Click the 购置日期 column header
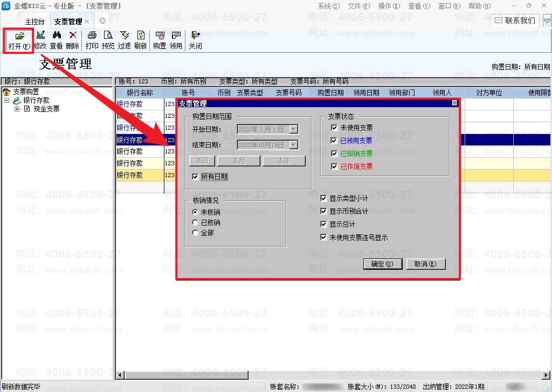552x392 pixels. (x=330, y=93)
